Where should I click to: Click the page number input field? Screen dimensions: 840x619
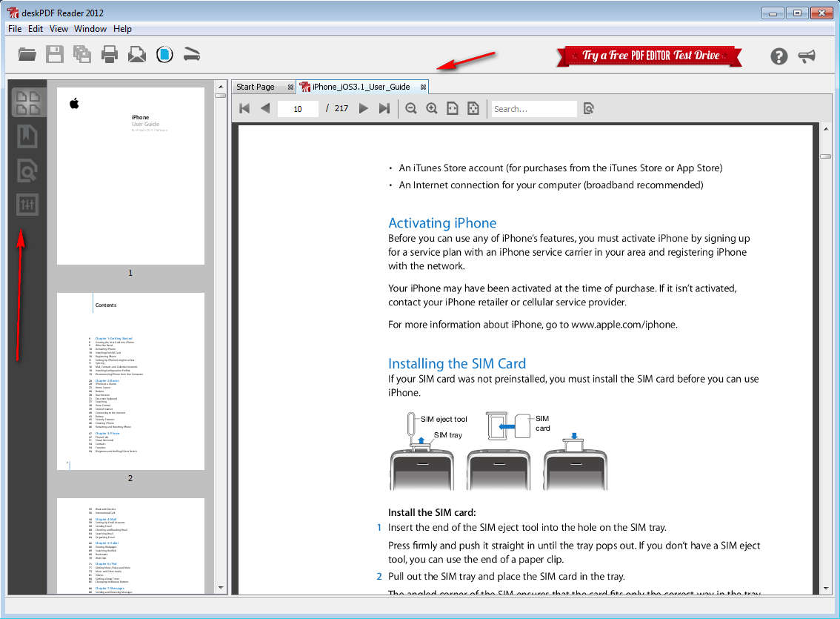[x=298, y=109]
